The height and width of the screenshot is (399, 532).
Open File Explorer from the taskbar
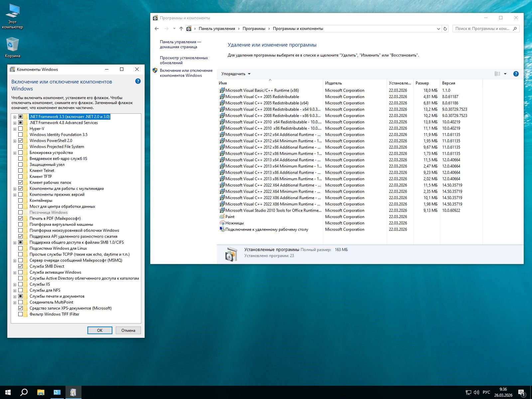point(41,392)
